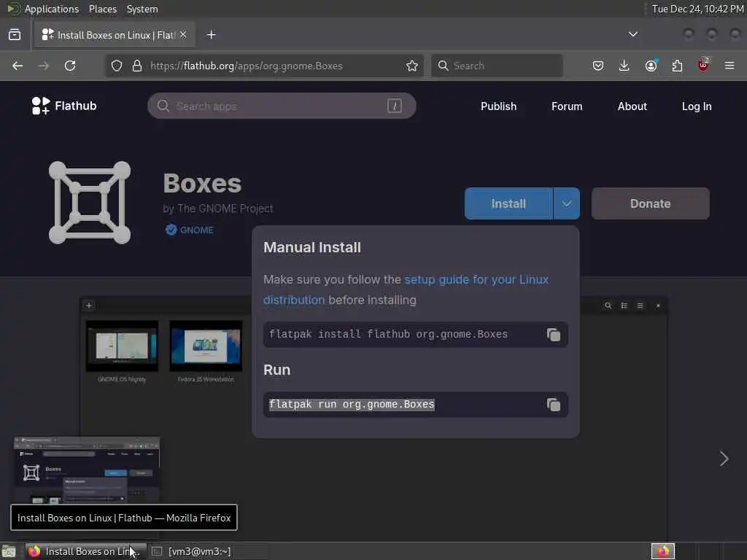
Task: Open the Places menu
Action: point(103,9)
